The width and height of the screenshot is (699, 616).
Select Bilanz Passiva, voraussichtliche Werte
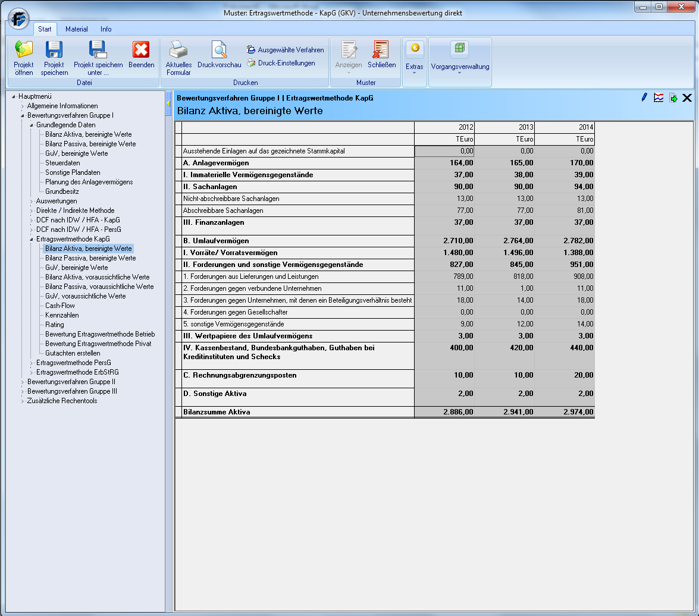tap(99, 287)
